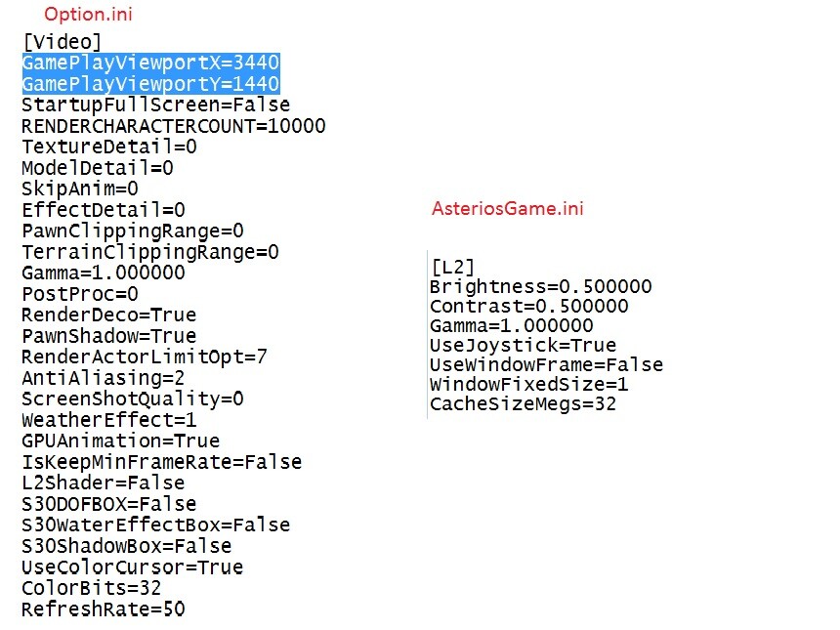Click the highlighted GamePlayViewportY=1440 line
This screenshot has height=630, width=840.
point(150,84)
